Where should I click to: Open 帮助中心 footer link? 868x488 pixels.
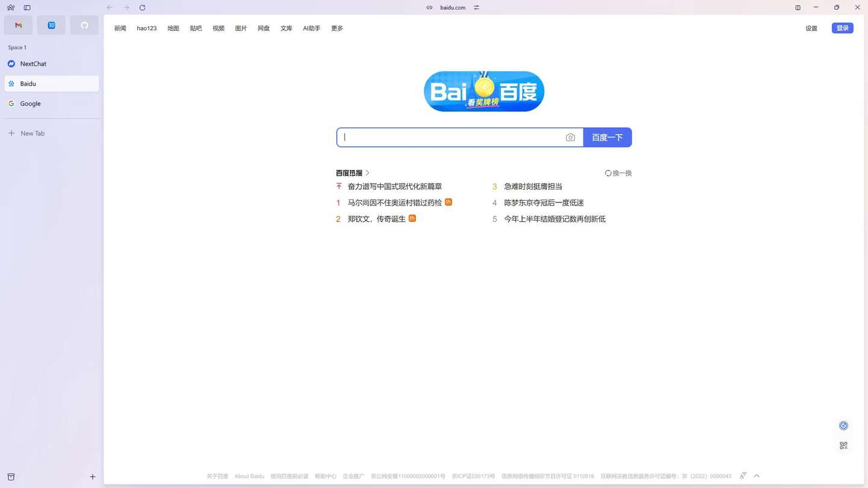[325, 477]
